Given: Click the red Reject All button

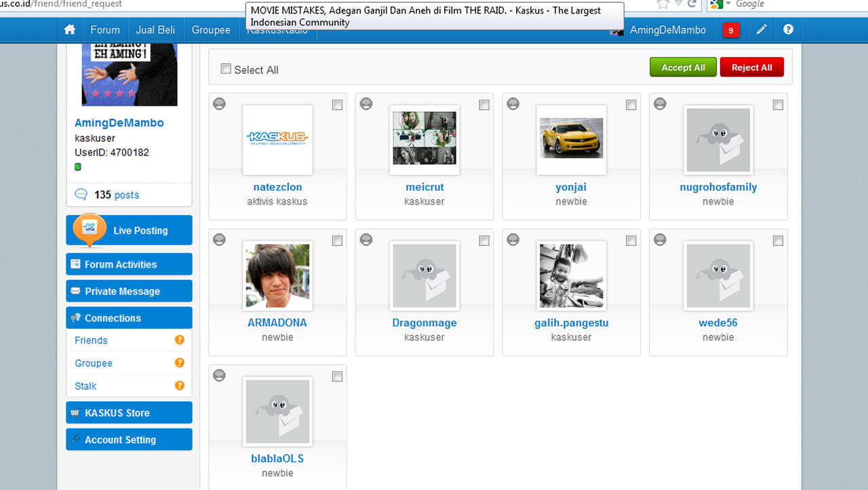Looking at the screenshot, I should pyautogui.click(x=751, y=67).
